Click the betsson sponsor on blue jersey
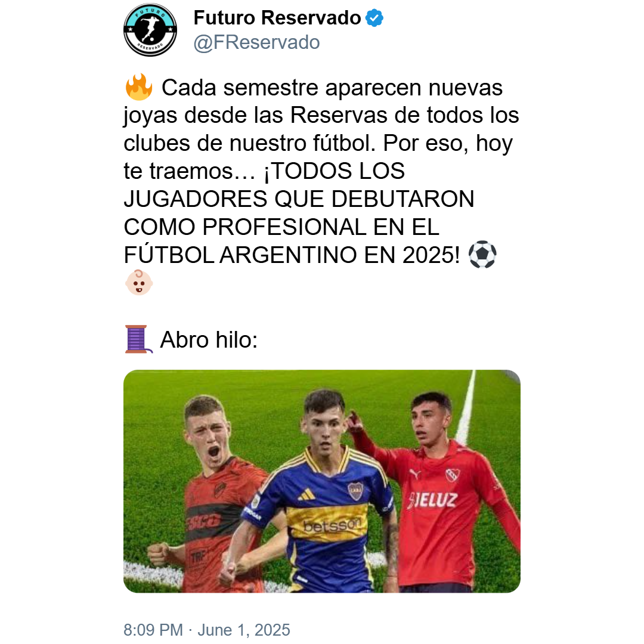This screenshot has width=644, height=644. point(333,525)
